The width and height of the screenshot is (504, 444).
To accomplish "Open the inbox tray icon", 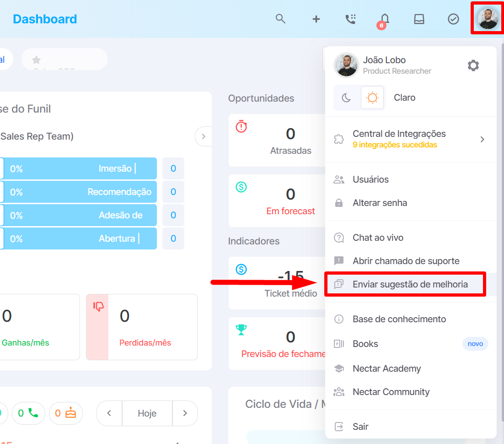I will pyautogui.click(x=419, y=19).
